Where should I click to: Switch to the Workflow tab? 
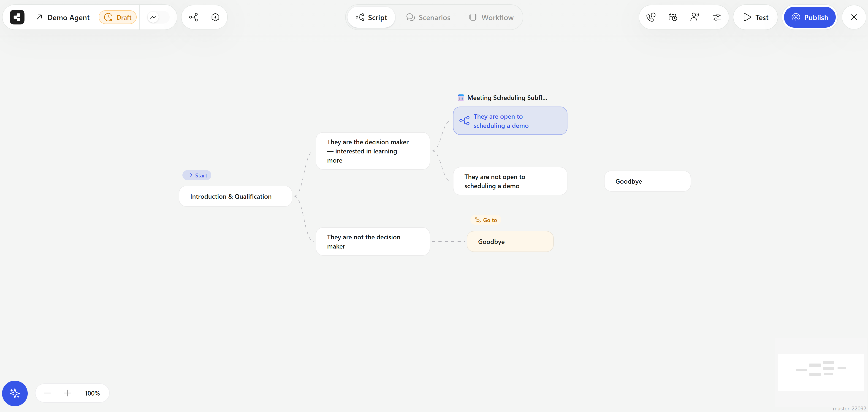[x=491, y=17]
